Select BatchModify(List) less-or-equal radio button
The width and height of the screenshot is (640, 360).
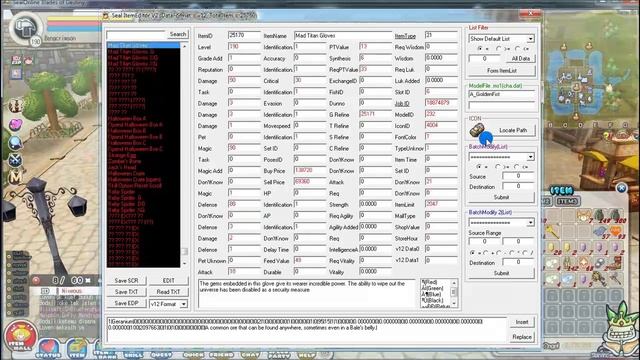point(516,167)
